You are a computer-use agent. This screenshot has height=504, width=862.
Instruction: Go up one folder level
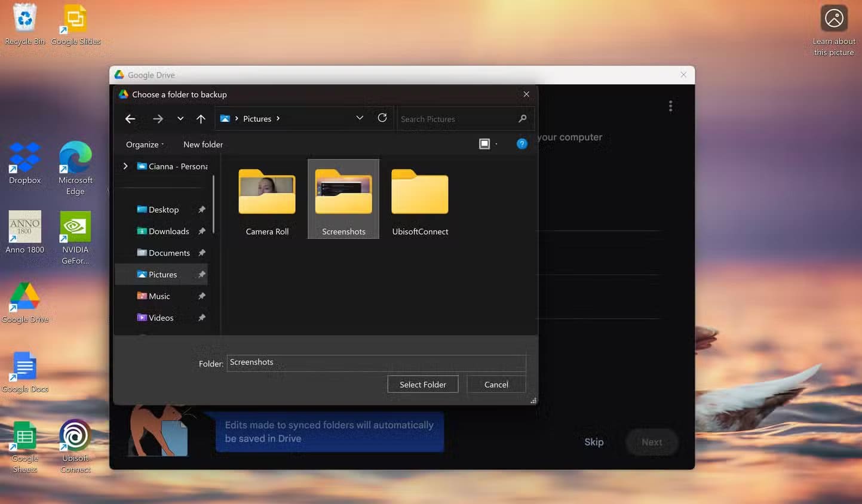[x=201, y=119]
